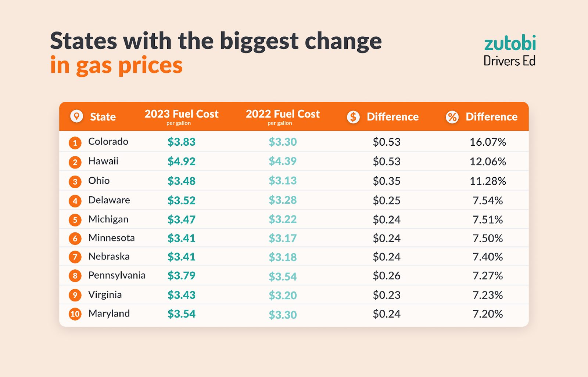
Task: Select the Hawaii 2023 price $4.92
Action: [x=182, y=162]
